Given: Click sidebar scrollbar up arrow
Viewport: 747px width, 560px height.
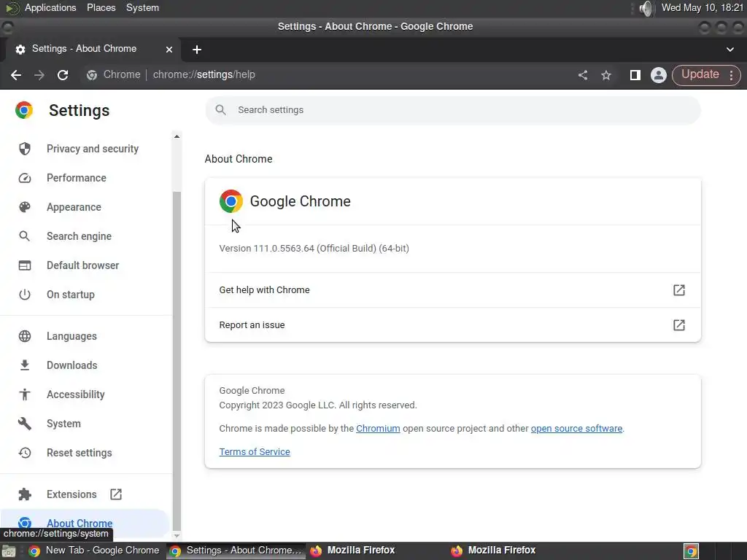Looking at the screenshot, I should coord(177,136).
